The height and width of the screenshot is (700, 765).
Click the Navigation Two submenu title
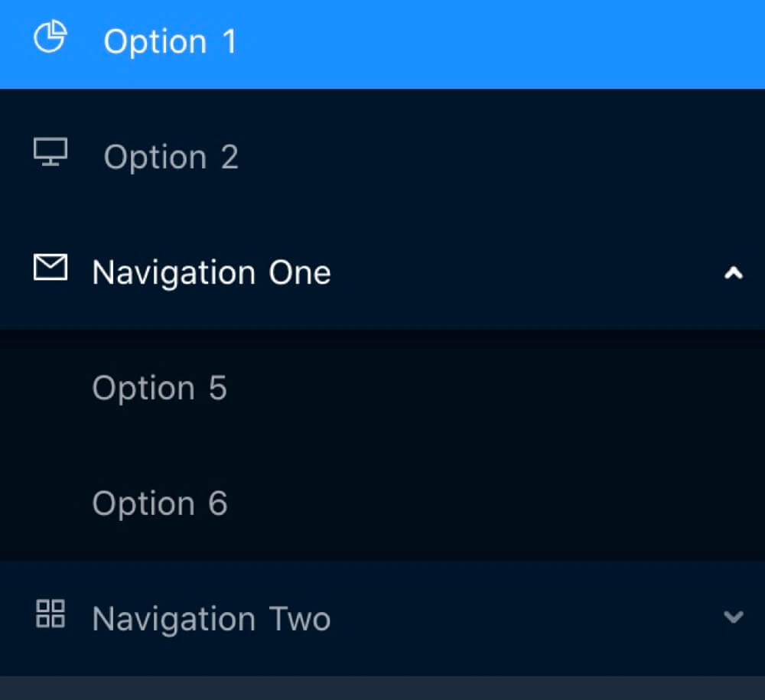211,618
